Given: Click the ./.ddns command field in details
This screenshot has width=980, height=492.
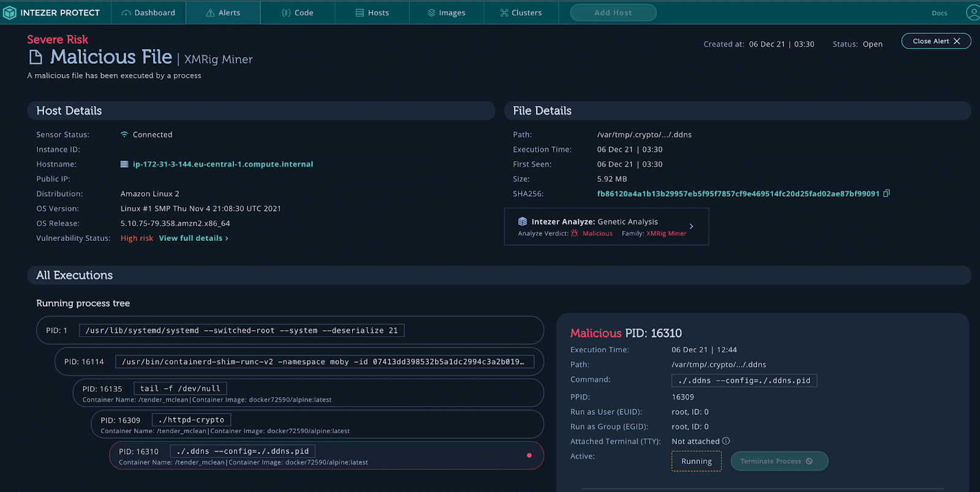Looking at the screenshot, I should pyautogui.click(x=744, y=380).
